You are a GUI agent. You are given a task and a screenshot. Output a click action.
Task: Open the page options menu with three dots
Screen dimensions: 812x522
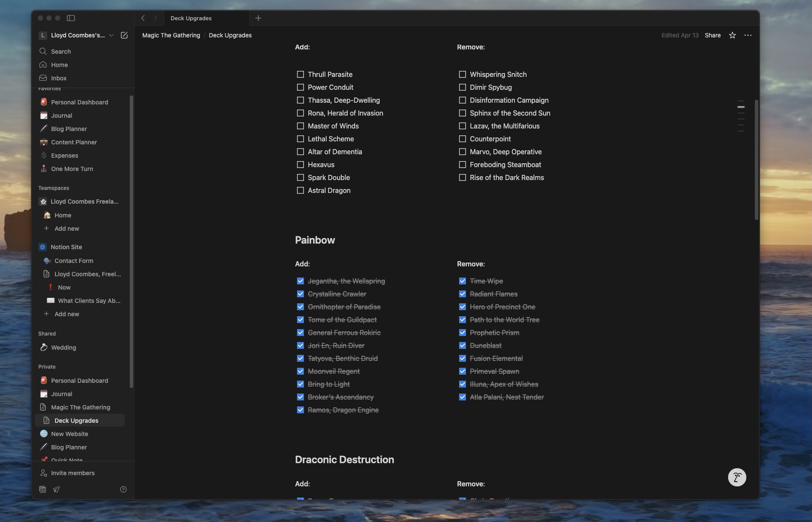coord(748,35)
